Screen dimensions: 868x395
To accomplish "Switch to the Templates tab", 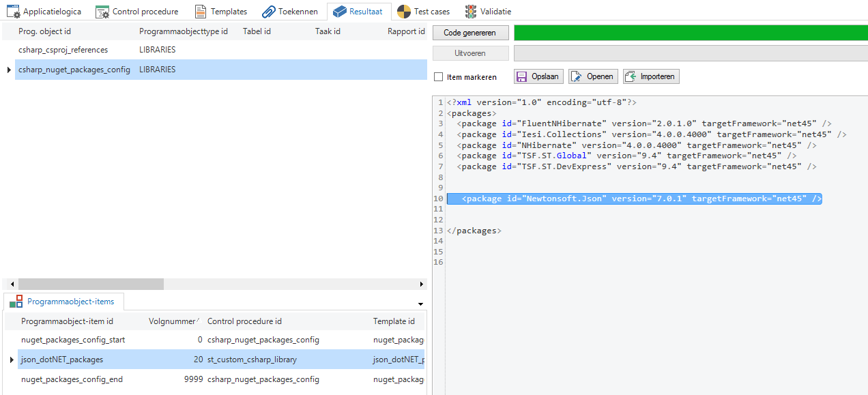I will tap(229, 12).
